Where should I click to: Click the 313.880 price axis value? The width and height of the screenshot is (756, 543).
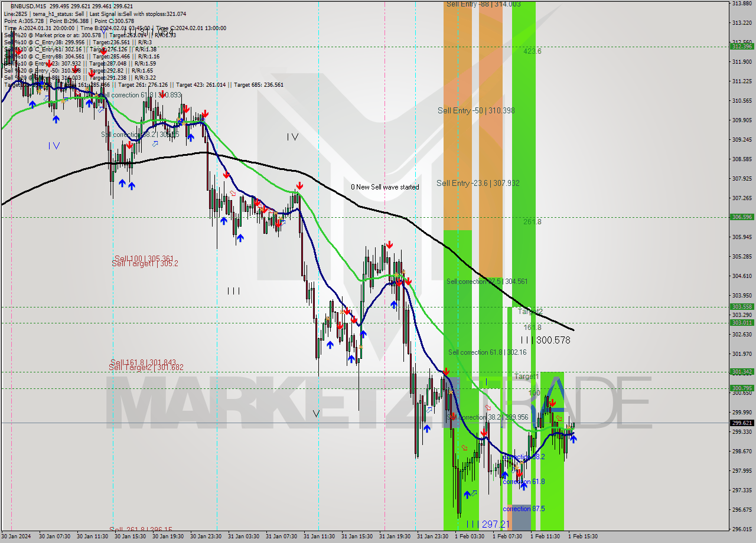pos(741,4)
